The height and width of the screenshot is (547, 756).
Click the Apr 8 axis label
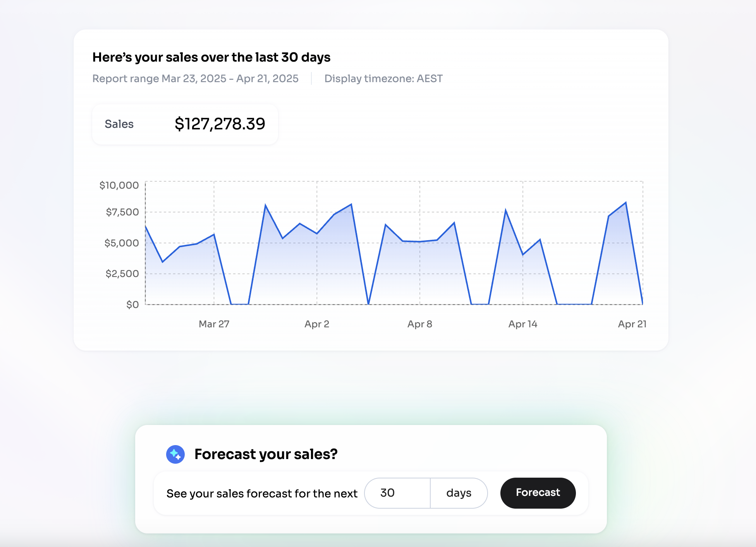(x=419, y=324)
